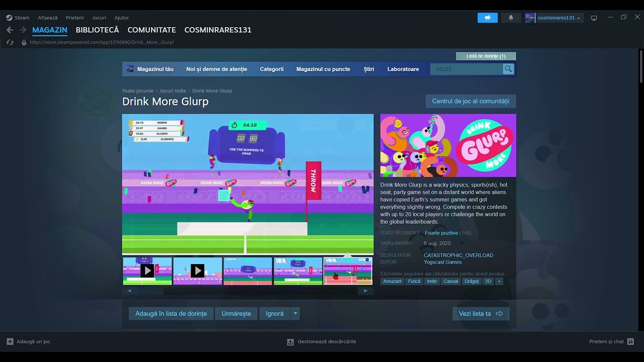Viewport: 644px width, 362px height.
Task: Click the Amuzant tag
Action: [392, 281]
